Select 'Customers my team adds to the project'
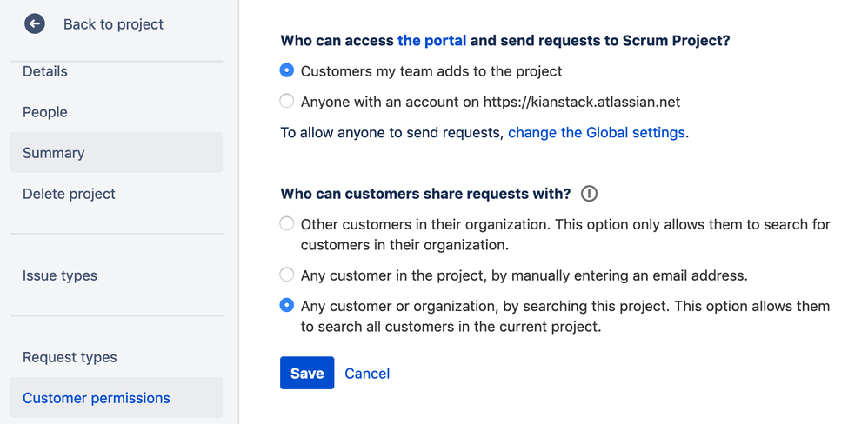This screenshot has height=424, width=868. pos(287,70)
